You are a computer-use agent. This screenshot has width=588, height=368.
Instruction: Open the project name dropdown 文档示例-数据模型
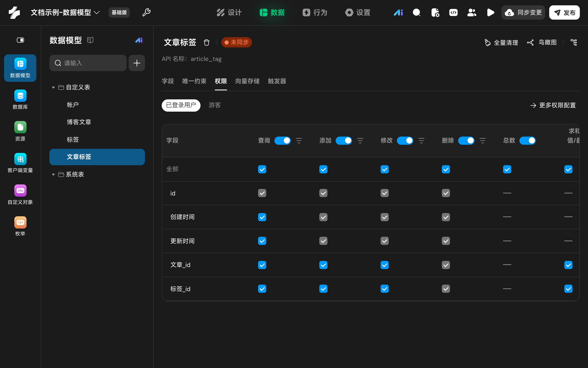65,12
